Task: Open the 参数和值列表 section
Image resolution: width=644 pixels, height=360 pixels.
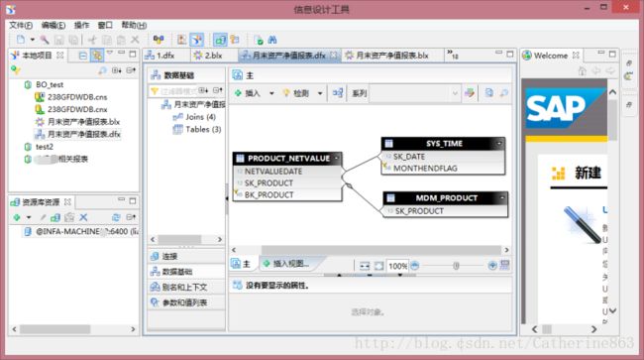Action: pos(186,302)
